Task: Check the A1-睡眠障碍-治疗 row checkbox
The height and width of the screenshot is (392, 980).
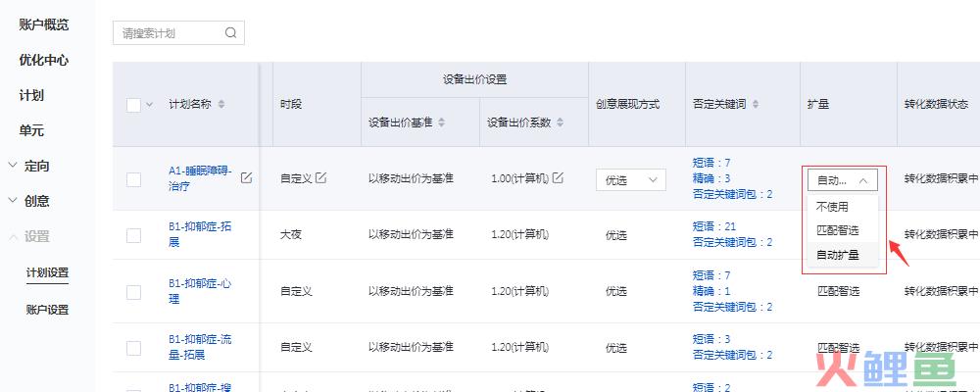Action: coord(133,180)
